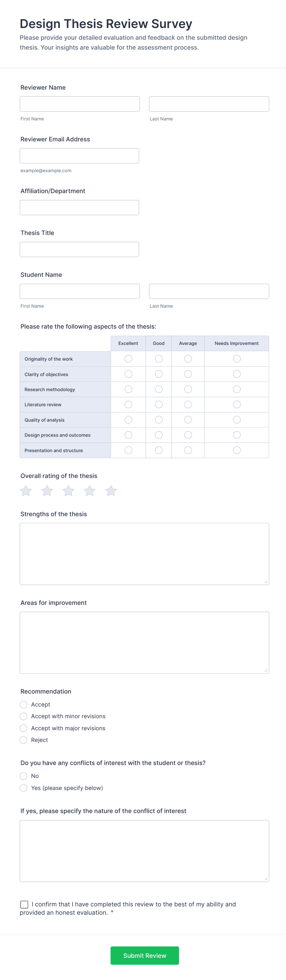The height and width of the screenshot is (980, 286).
Task: Click the first star for overall rating
Action: 26,491
